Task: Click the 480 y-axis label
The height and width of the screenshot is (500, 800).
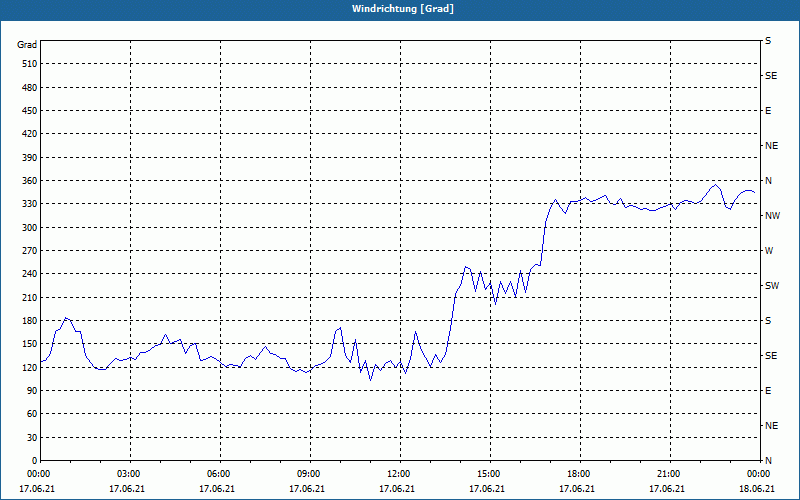Action: click(30, 88)
